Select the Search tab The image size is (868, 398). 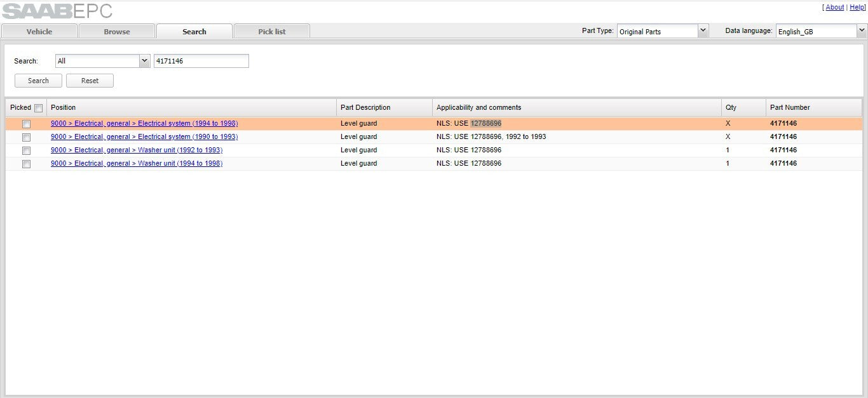(x=194, y=31)
